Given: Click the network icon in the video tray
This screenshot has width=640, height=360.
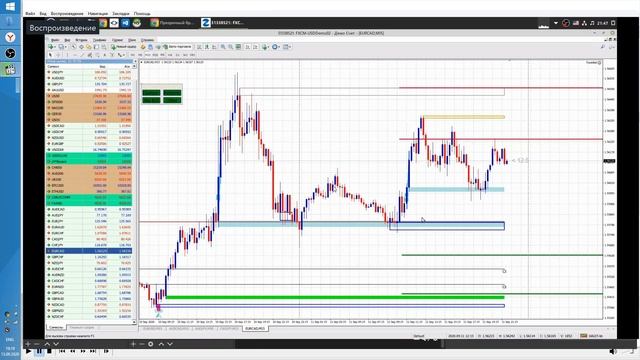Looking at the screenshot, I should [x=584, y=23].
